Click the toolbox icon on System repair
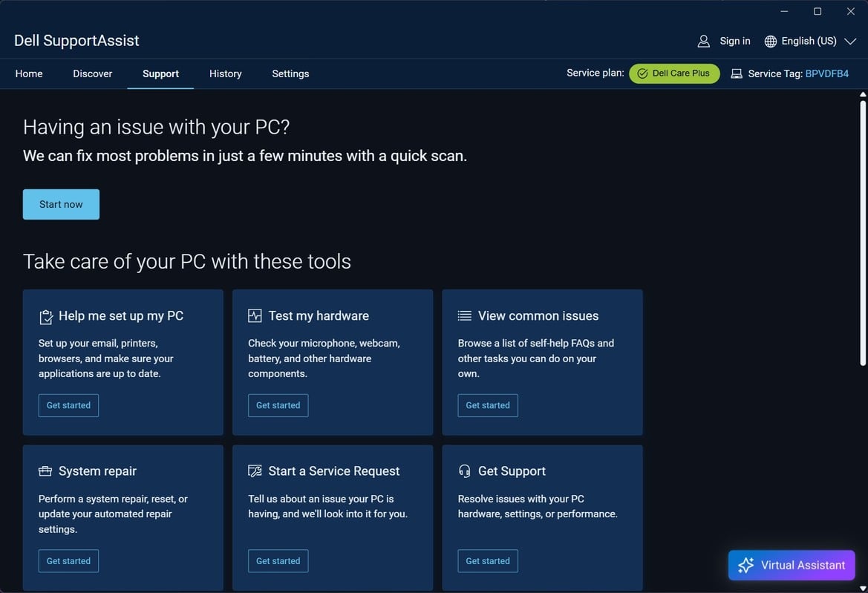The height and width of the screenshot is (593, 868). 45,471
